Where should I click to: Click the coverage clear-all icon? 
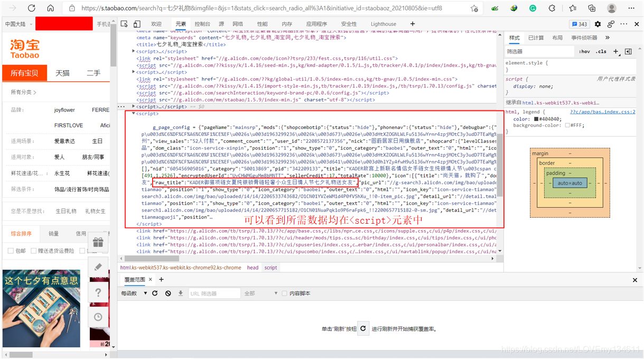click(x=168, y=293)
